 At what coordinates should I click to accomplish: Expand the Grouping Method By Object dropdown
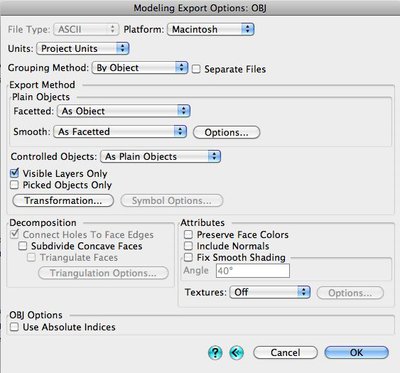pos(140,68)
